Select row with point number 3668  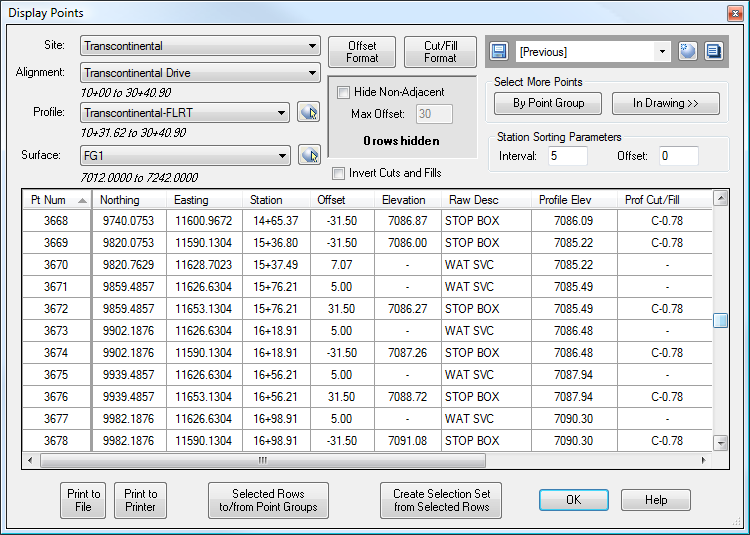pos(367,221)
